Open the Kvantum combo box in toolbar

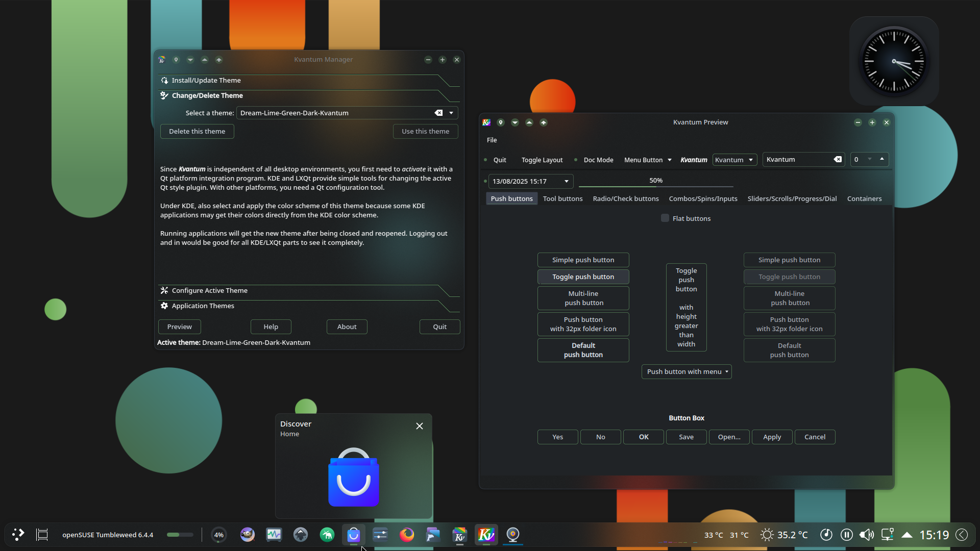(734, 160)
